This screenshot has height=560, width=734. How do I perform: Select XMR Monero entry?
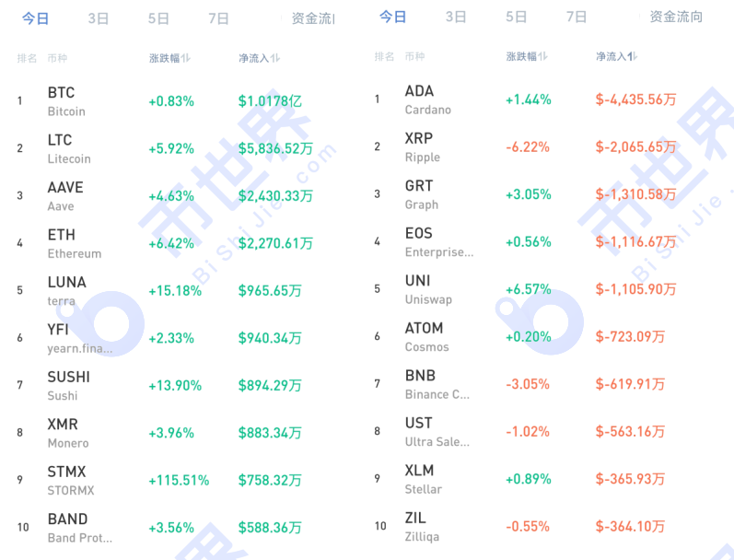pos(68,433)
